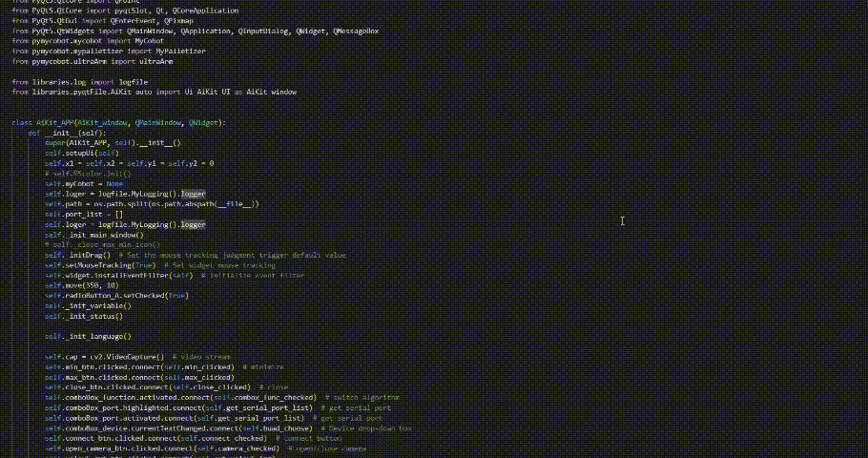This screenshot has width=868, height=458.
Task: Click the "# minimize" comment
Action: pyautogui.click(x=263, y=367)
